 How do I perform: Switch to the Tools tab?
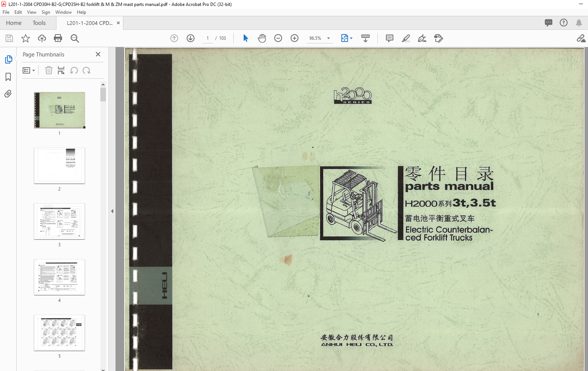pos(39,23)
